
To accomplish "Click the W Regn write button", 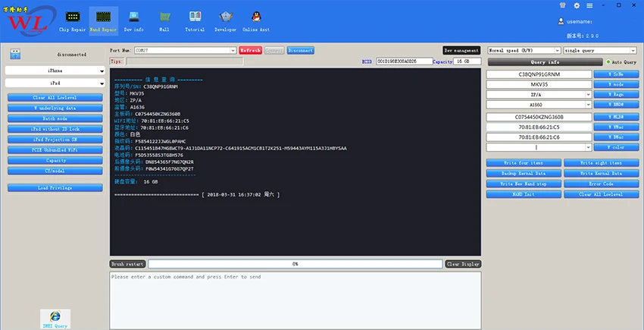I will tap(616, 94).
